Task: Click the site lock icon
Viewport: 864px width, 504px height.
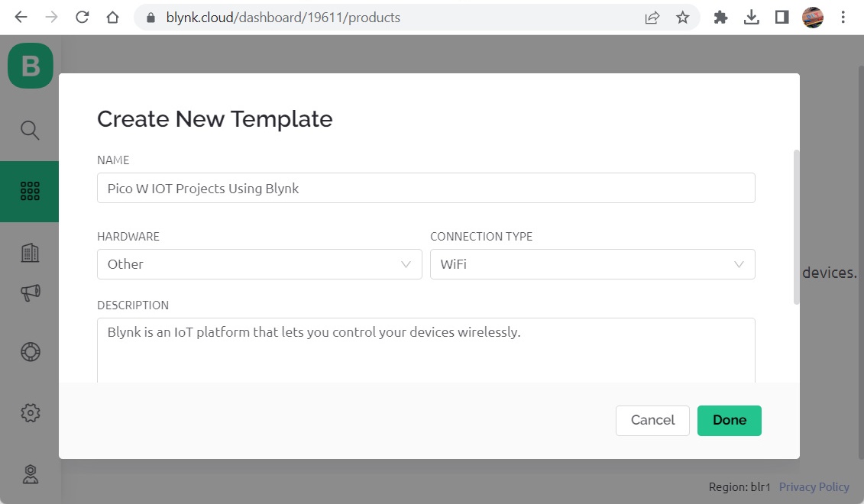Action: [x=150, y=18]
